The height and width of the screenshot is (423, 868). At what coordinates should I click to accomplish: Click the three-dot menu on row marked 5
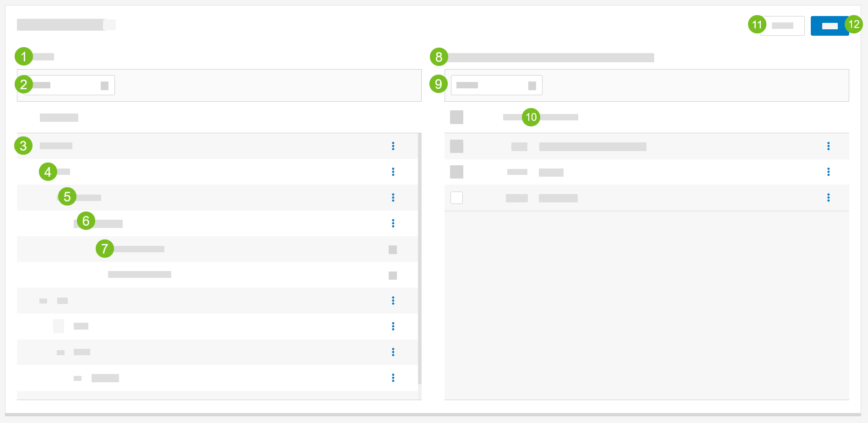393,197
